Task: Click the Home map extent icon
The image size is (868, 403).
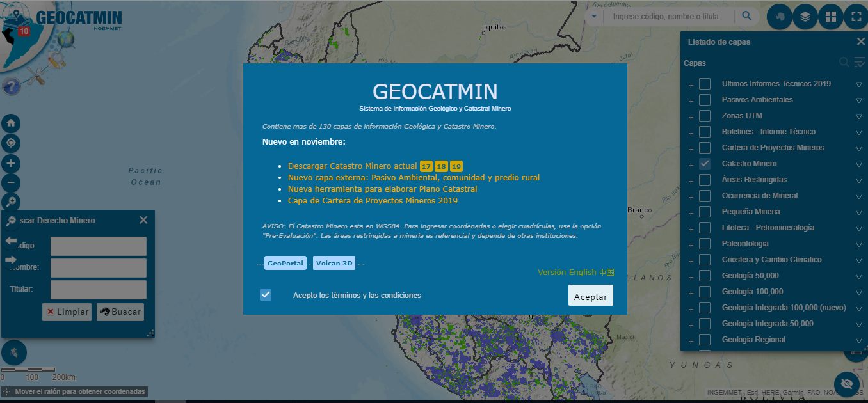Action: 11,123
